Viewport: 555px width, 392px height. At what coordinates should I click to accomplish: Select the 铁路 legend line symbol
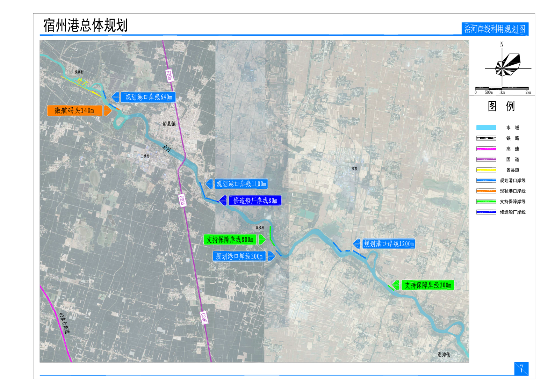486,138
